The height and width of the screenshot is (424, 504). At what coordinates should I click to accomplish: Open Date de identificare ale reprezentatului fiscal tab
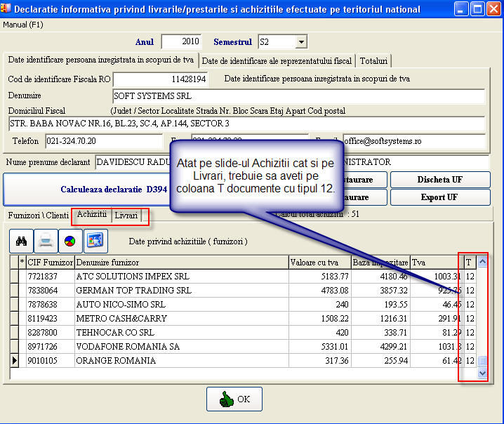277,60
